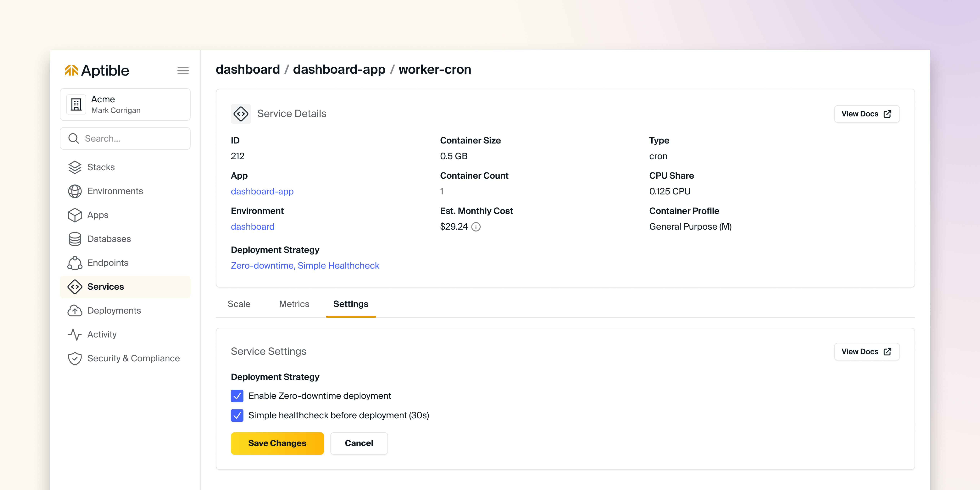Open the dashboard-app link under App
Viewport: 980px width, 490px height.
262,191
